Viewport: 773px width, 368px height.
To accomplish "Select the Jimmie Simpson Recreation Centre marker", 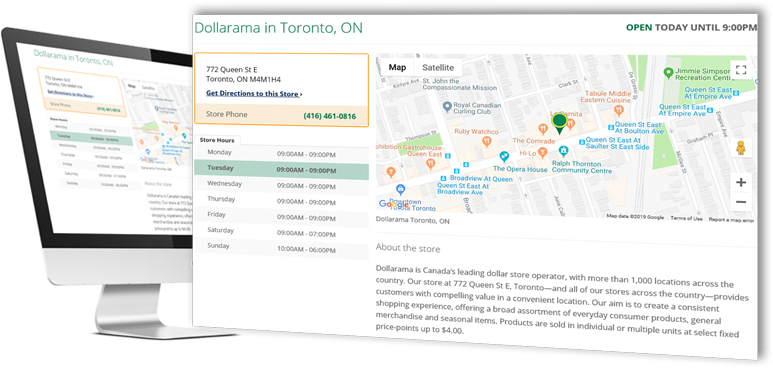I will (668, 73).
